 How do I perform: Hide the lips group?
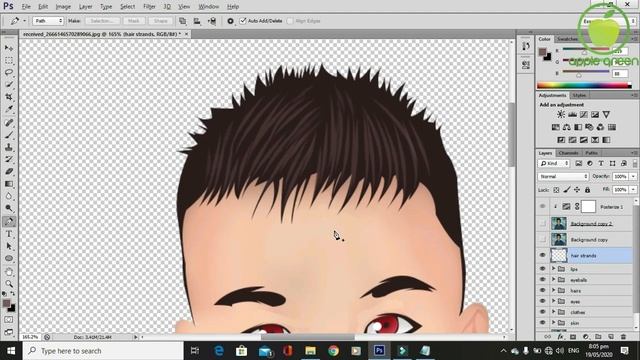pyautogui.click(x=542, y=269)
